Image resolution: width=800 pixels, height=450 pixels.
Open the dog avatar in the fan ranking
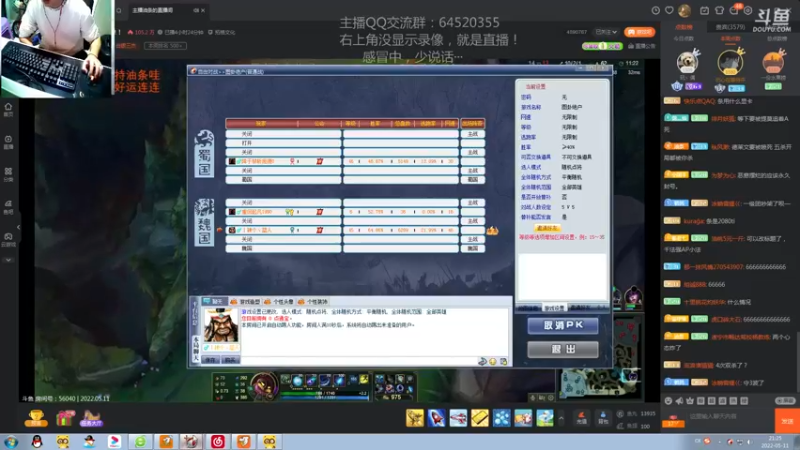point(687,62)
